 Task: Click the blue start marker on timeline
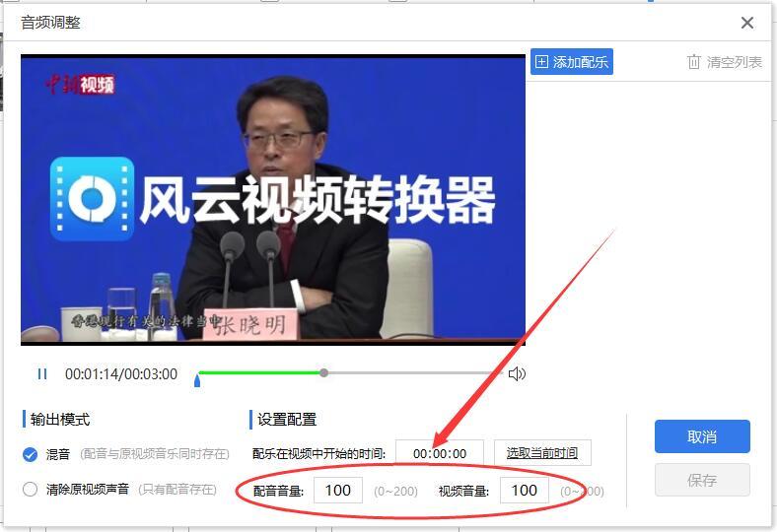(x=197, y=380)
